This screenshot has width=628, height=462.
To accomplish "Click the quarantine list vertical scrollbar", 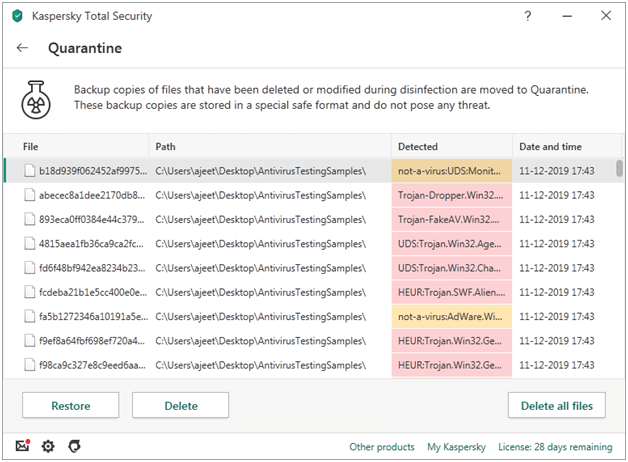I will [619, 168].
